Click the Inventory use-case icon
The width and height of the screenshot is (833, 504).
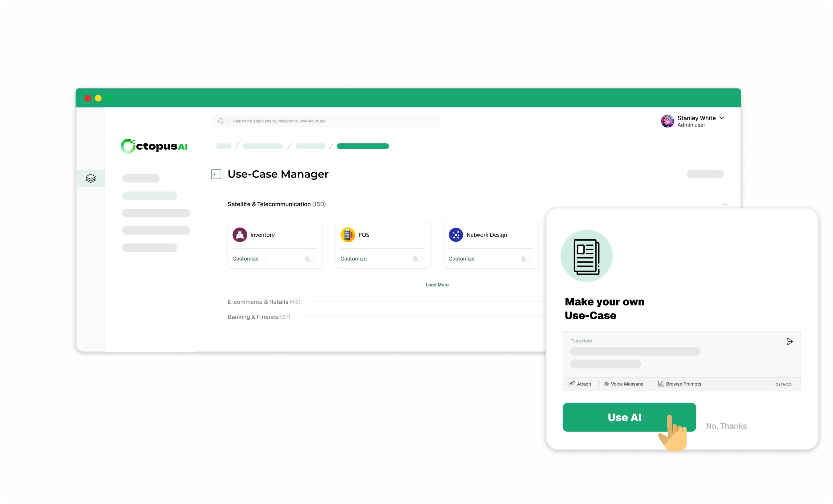coord(240,235)
